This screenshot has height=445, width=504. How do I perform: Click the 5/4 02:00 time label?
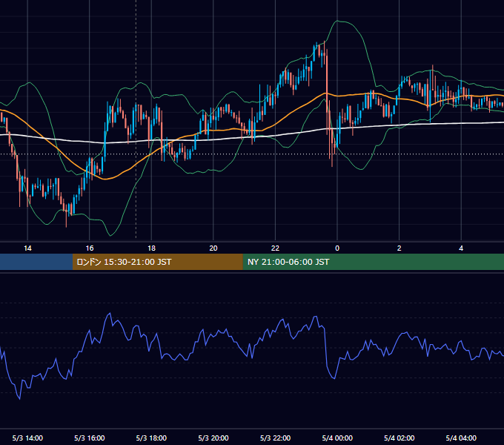click(x=399, y=438)
